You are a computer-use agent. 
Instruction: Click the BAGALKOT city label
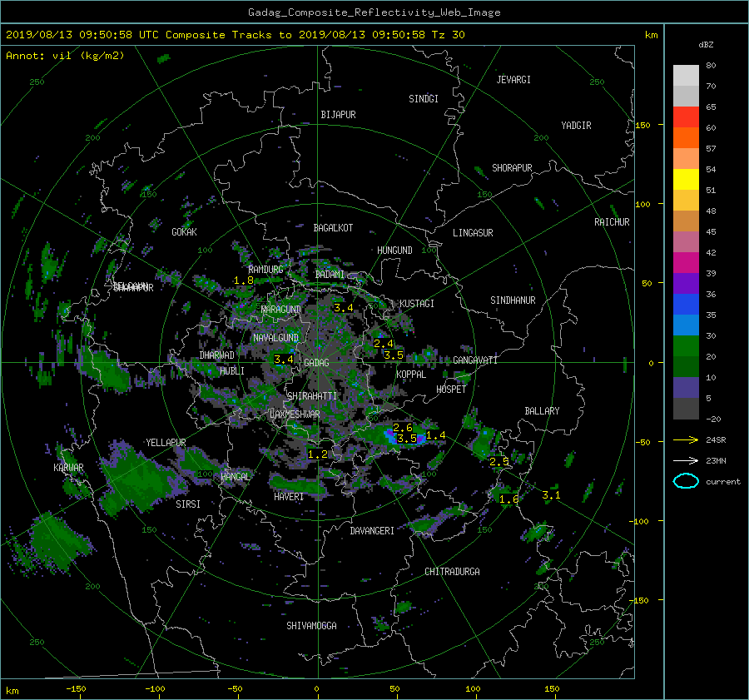333,228
